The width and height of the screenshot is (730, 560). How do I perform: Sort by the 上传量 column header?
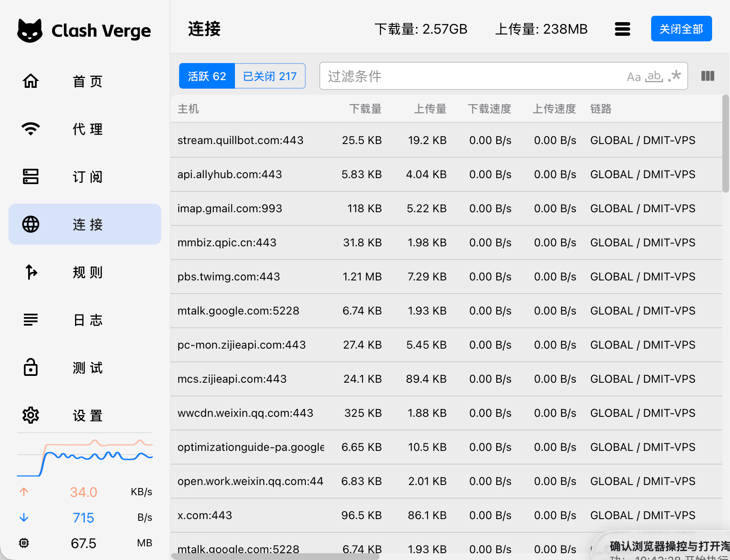[x=430, y=109]
